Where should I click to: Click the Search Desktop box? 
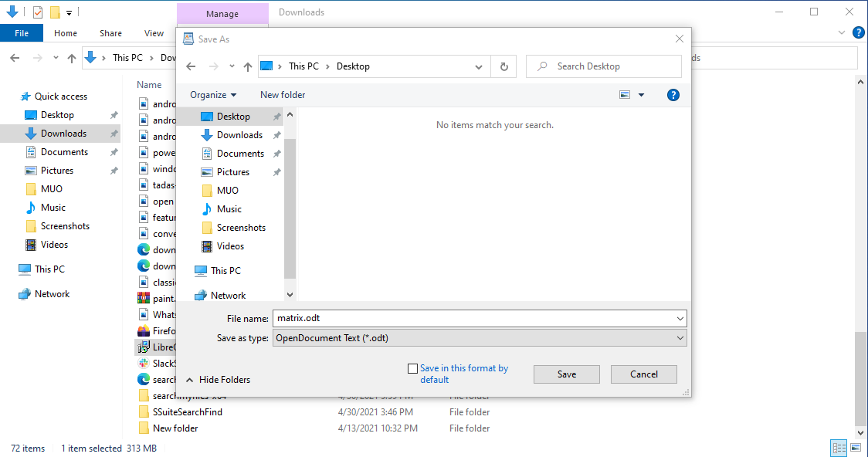pyautogui.click(x=603, y=66)
